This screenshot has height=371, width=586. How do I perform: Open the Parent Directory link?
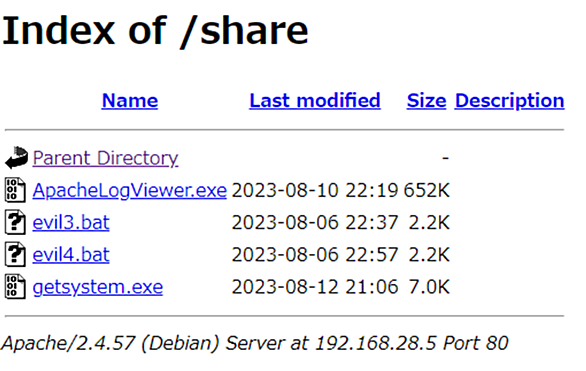click(x=105, y=158)
